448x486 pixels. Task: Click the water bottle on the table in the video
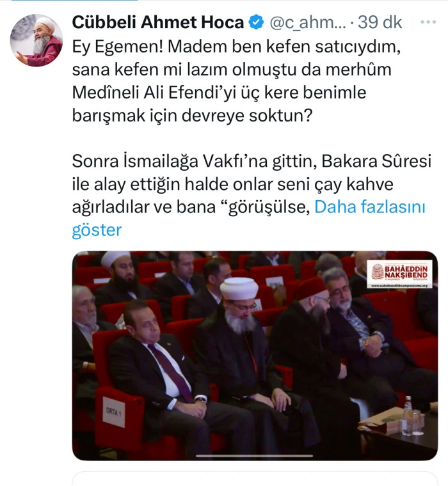(407, 416)
